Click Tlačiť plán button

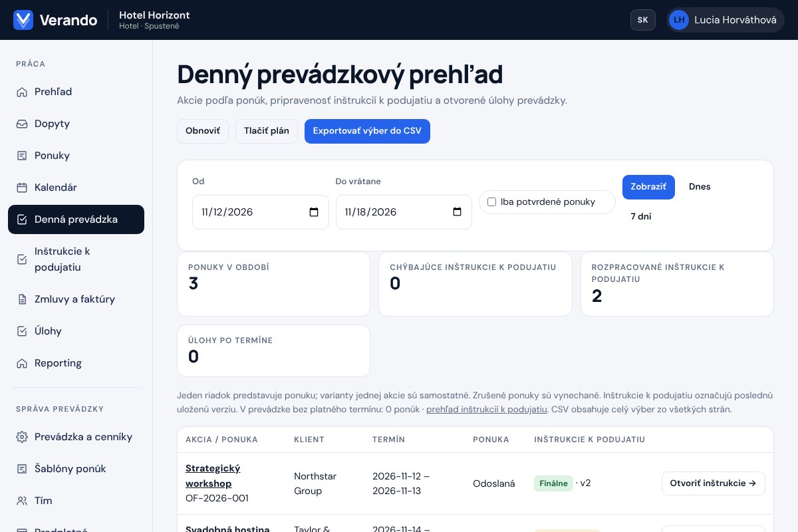pos(267,131)
